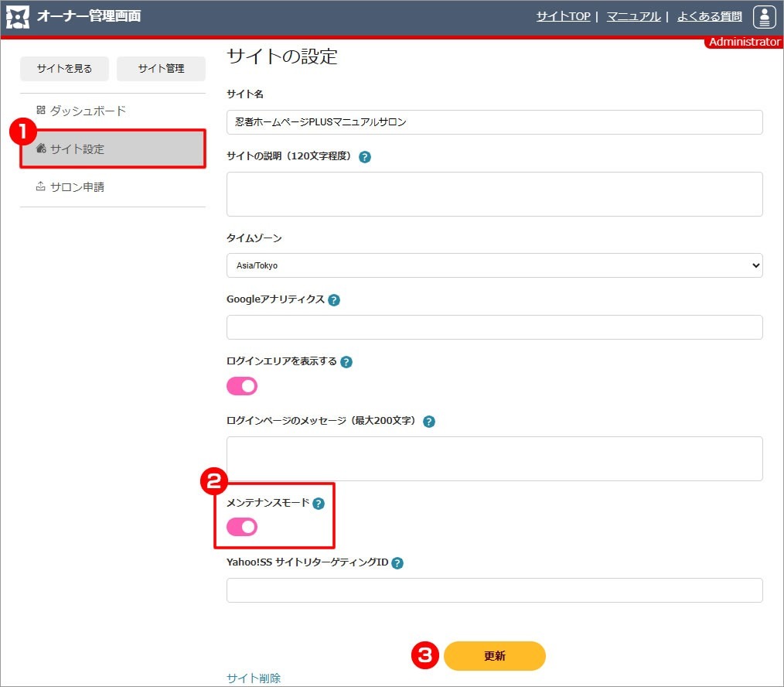Screen dimensions: 784x687
Task: Open the user account profile icon
Action: [764, 16]
